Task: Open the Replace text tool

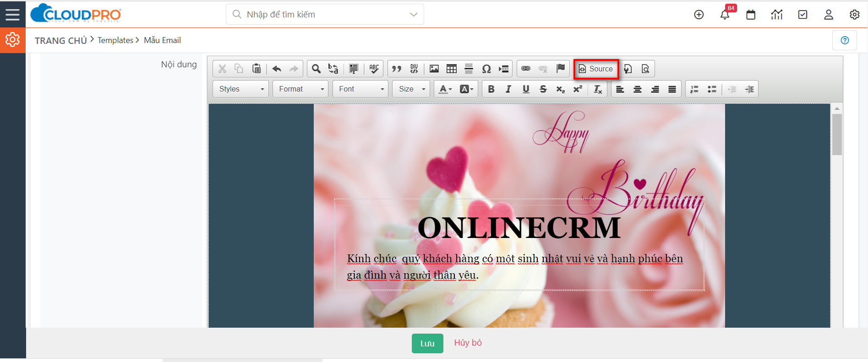Action: pos(333,69)
